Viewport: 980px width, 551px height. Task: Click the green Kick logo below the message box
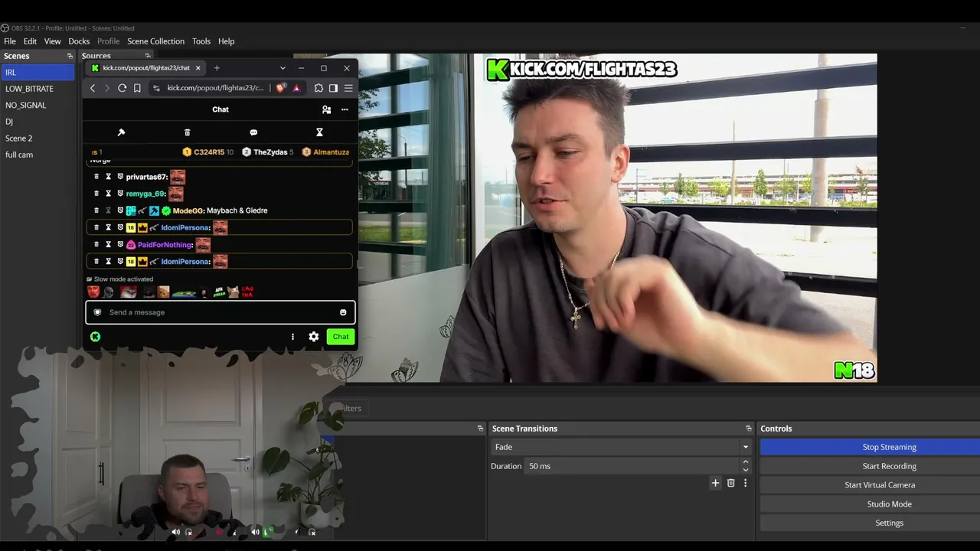tap(95, 337)
